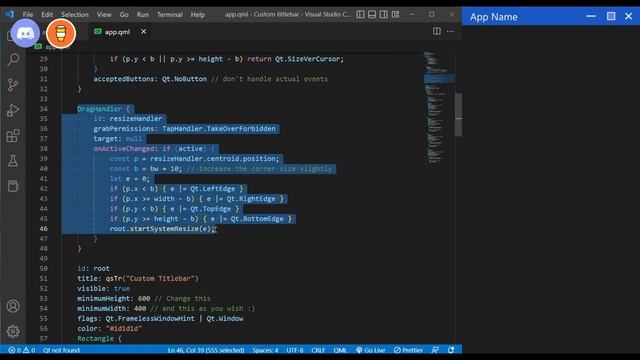Open the Source Control view
The image size is (640, 360).
click(13, 85)
